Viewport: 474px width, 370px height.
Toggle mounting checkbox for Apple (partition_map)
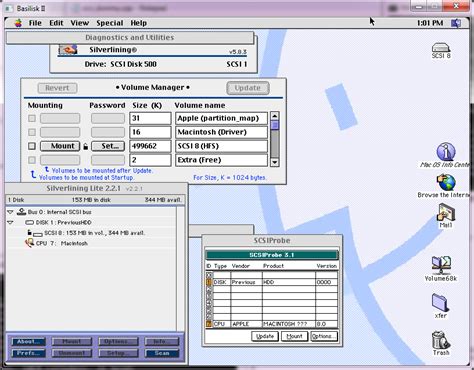point(32,118)
